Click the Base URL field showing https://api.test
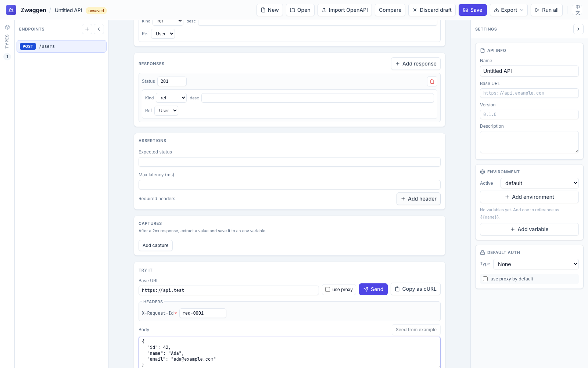Image resolution: width=588 pixels, height=368 pixels. tap(229, 290)
